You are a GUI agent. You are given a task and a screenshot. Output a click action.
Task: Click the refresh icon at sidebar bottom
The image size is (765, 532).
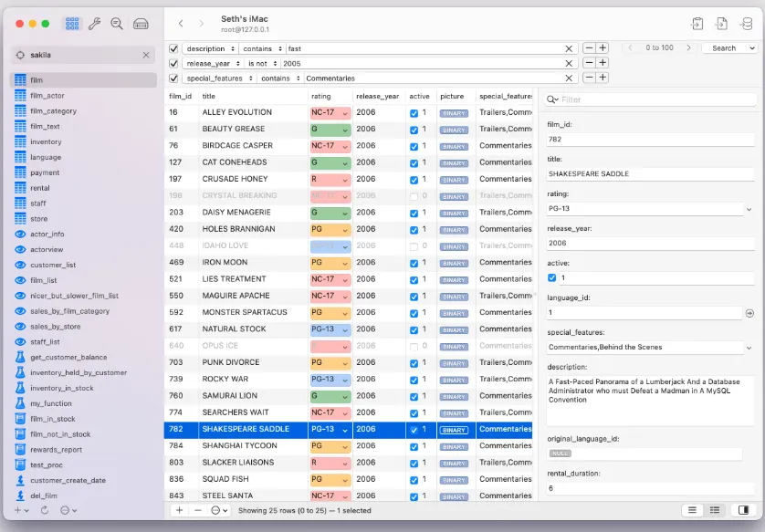(45, 510)
